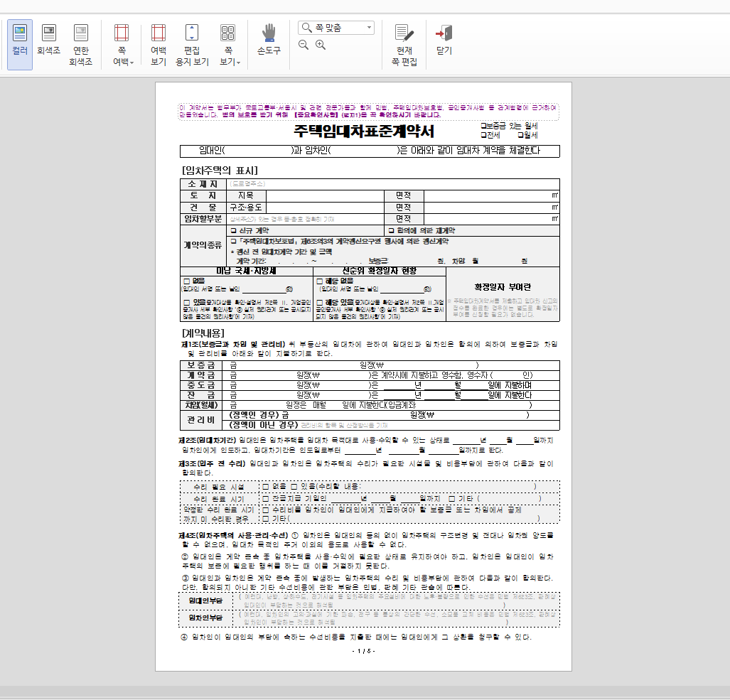The width and height of the screenshot is (730, 700).
Task: Click the [임차주택의 표시] heading
Action: (x=220, y=171)
